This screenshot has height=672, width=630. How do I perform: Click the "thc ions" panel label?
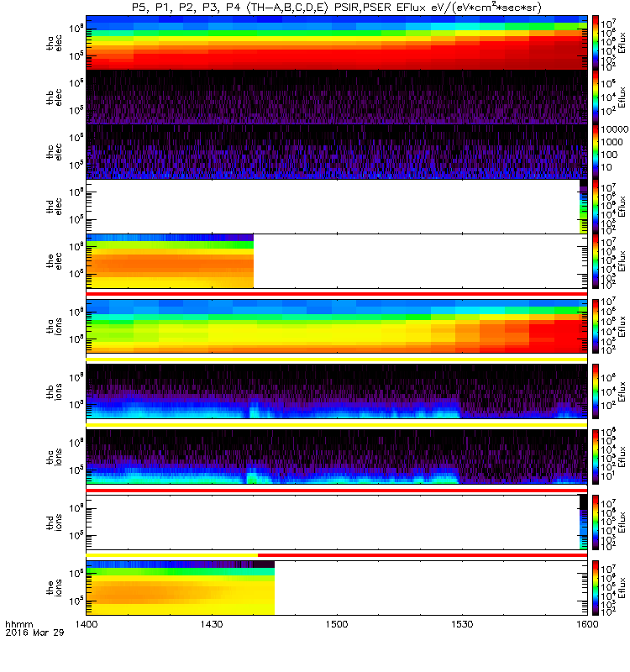[x=54, y=457]
